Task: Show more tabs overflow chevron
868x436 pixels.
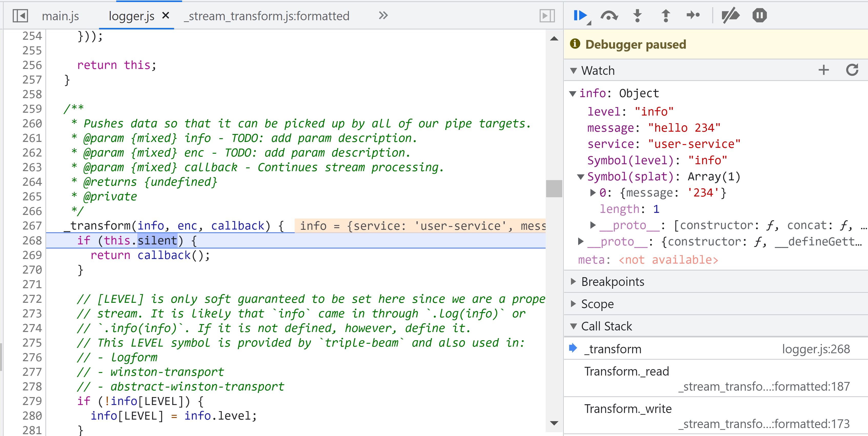Action: point(383,16)
